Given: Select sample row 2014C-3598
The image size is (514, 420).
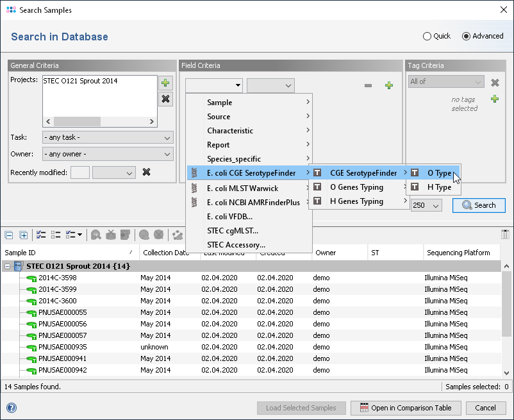Looking at the screenshot, I should pyautogui.click(x=57, y=278).
